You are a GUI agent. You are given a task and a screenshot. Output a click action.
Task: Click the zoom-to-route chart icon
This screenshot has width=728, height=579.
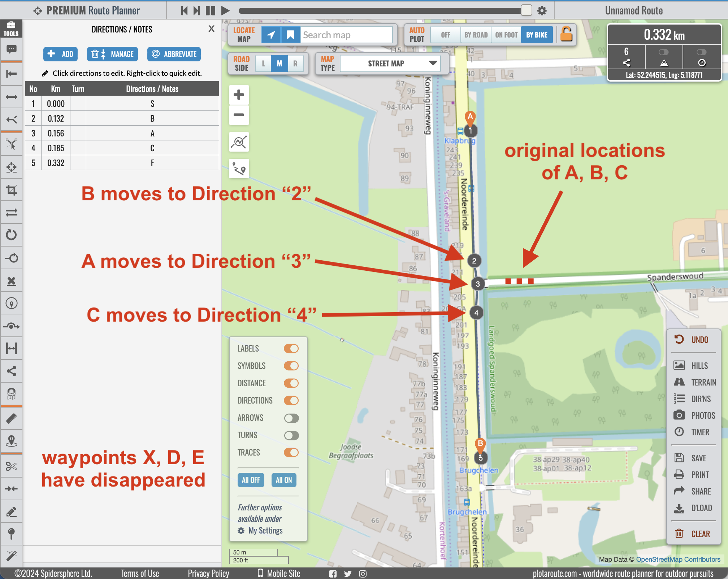[x=239, y=142]
